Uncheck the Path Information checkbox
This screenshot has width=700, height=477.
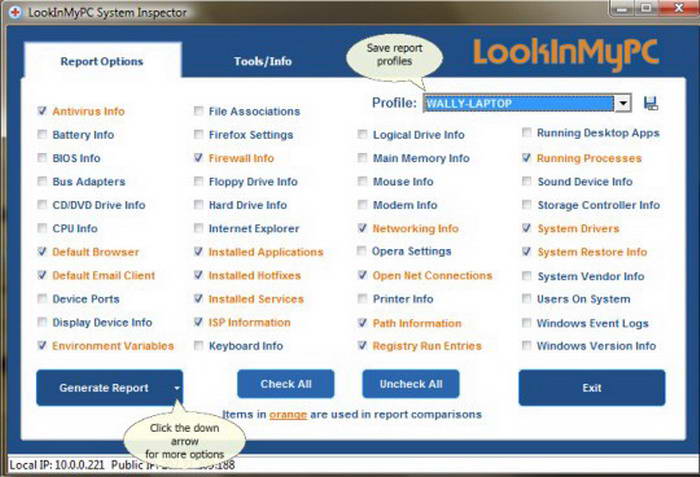(x=362, y=322)
